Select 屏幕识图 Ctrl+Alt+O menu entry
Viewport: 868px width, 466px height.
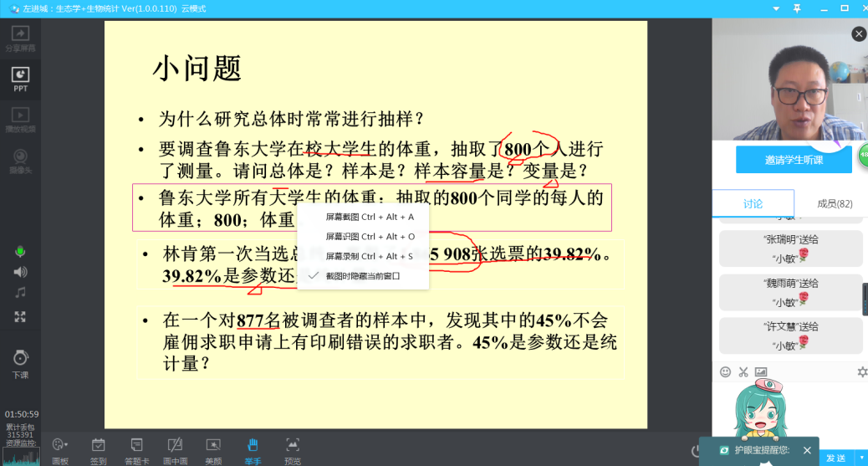[x=363, y=237]
